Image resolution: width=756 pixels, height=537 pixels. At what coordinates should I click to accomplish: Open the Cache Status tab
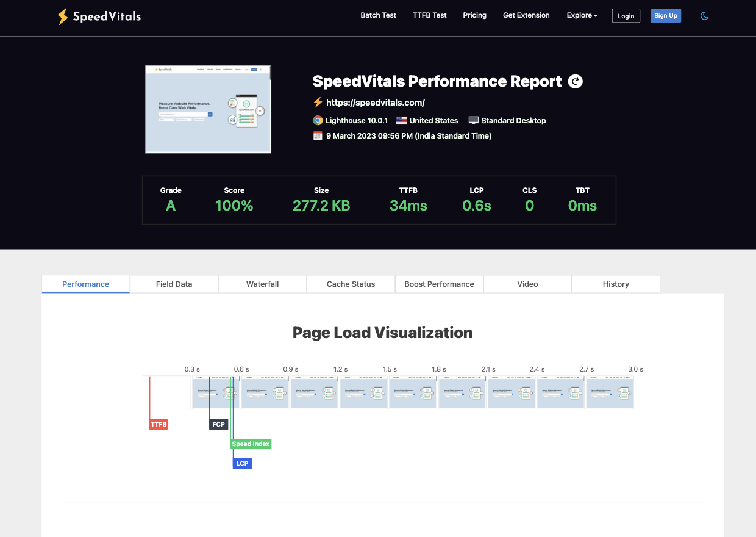pyautogui.click(x=351, y=284)
